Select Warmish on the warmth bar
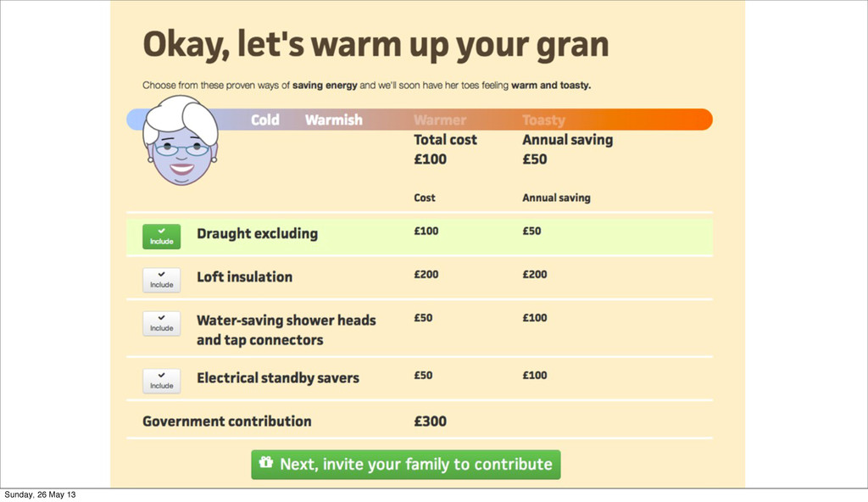 click(334, 120)
